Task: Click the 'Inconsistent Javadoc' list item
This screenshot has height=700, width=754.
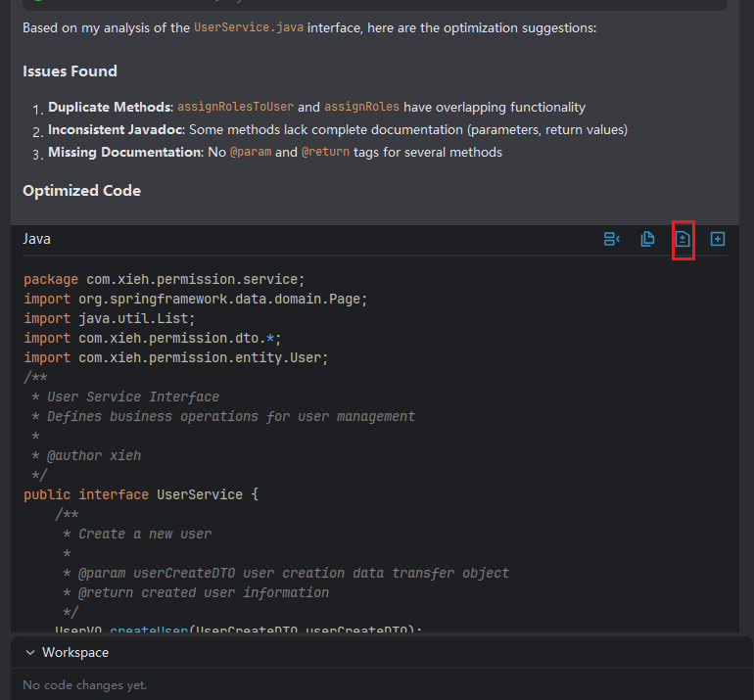Action: click(116, 129)
